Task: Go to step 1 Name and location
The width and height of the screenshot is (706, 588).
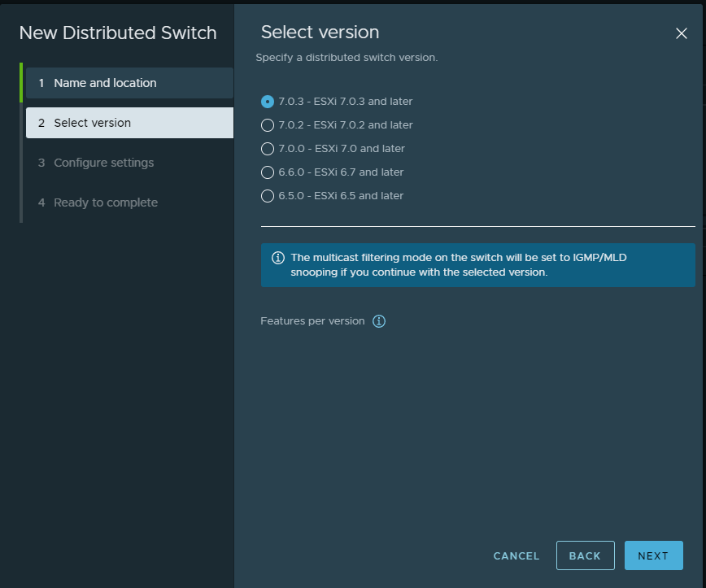Action: 129,83
